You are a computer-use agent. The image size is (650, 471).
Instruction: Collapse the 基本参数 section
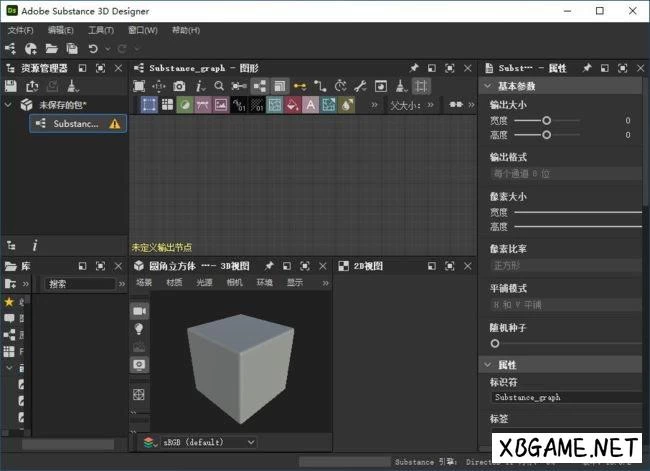(488, 86)
